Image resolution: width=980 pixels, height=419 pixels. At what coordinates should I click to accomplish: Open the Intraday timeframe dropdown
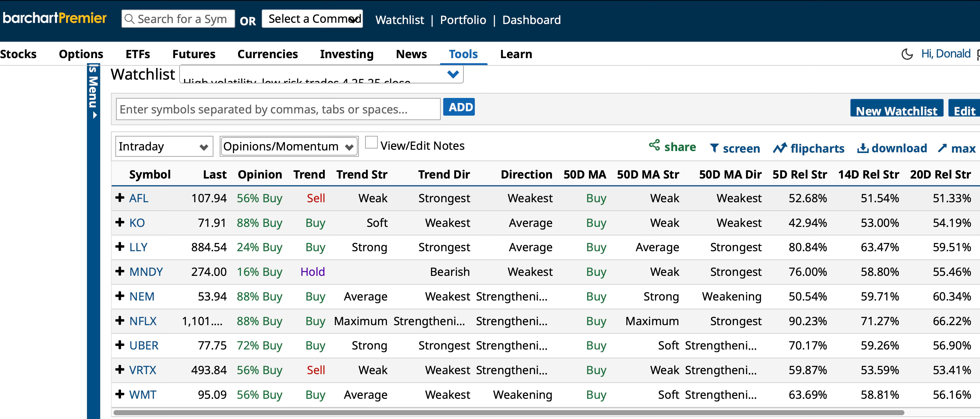164,146
